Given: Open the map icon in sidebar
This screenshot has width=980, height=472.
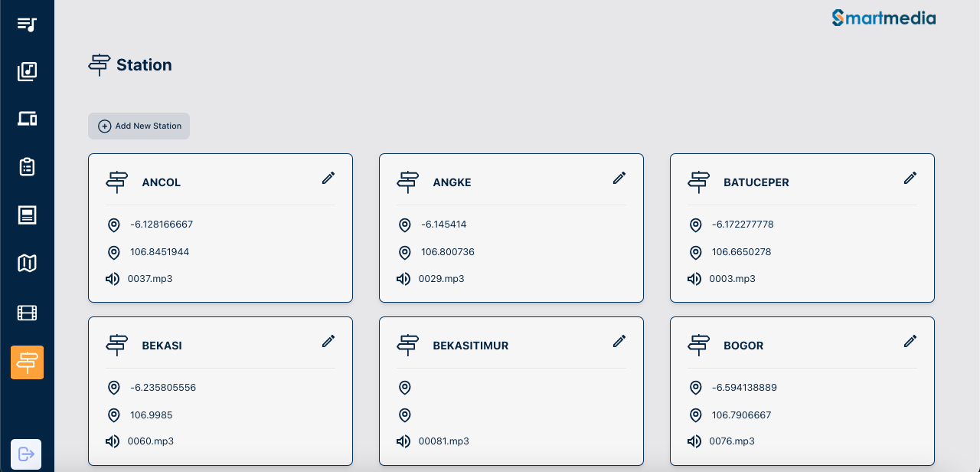Looking at the screenshot, I should click(27, 264).
